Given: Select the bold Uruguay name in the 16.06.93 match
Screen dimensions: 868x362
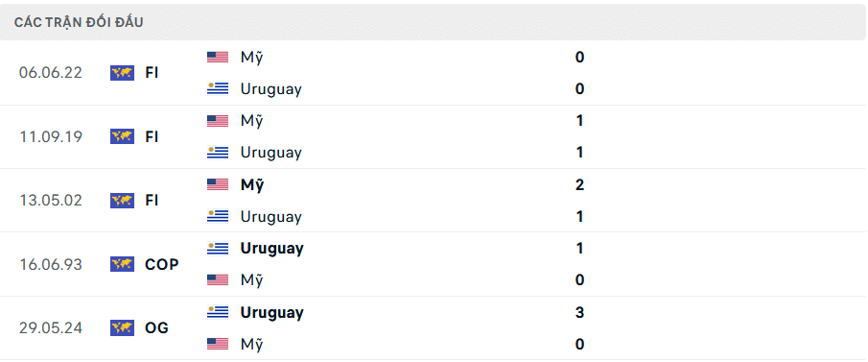Looking at the screenshot, I should [271, 249].
